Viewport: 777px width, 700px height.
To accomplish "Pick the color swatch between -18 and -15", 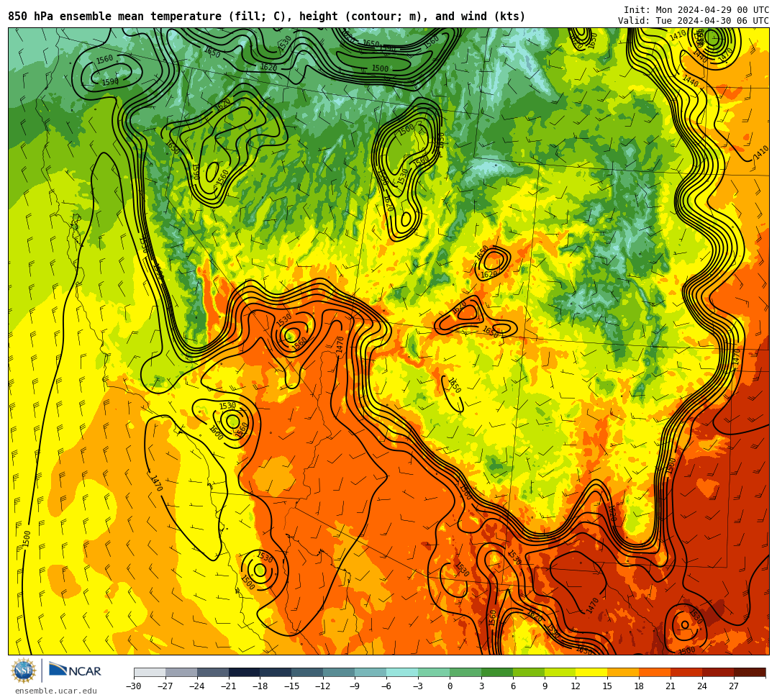I will click(x=276, y=672).
